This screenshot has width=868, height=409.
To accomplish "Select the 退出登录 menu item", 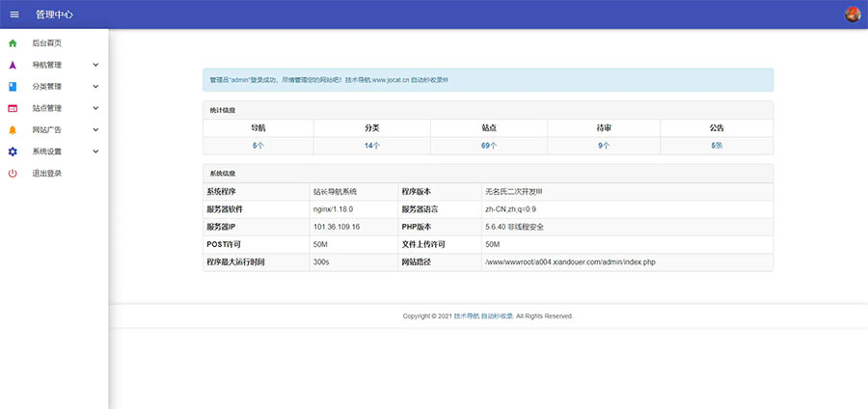I will coord(47,174).
